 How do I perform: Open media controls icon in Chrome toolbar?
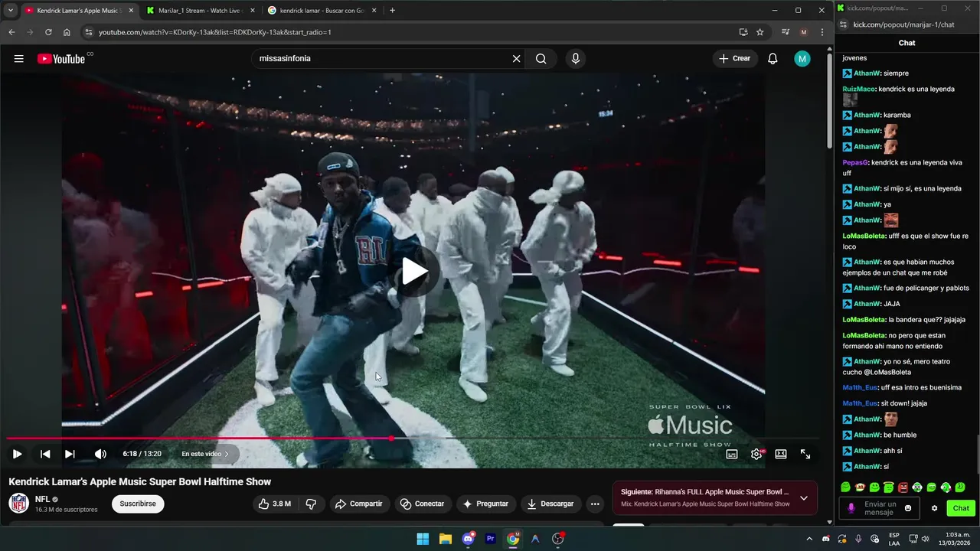[x=785, y=32]
